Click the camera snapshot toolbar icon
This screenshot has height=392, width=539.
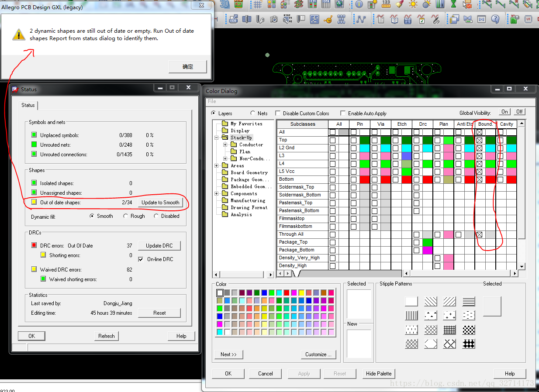(273, 19)
